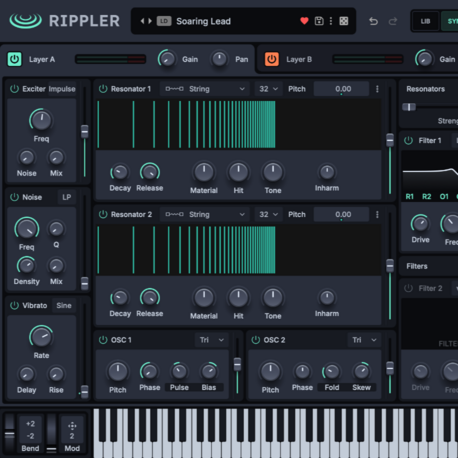Image resolution: width=458 pixels, height=458 pixels.
Task: Click OSC 2 Fold label
Action: (x=332, y=387)
